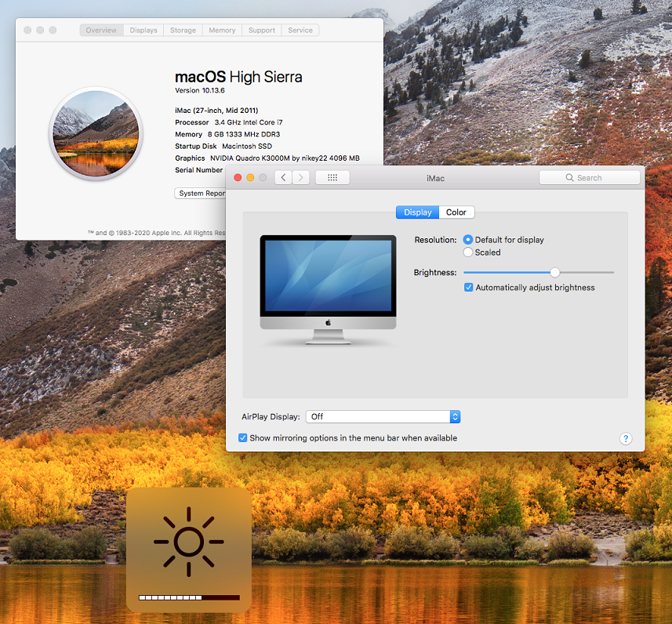
Task: Open the Storage tab in About window
Action: (x=183, y=30)
